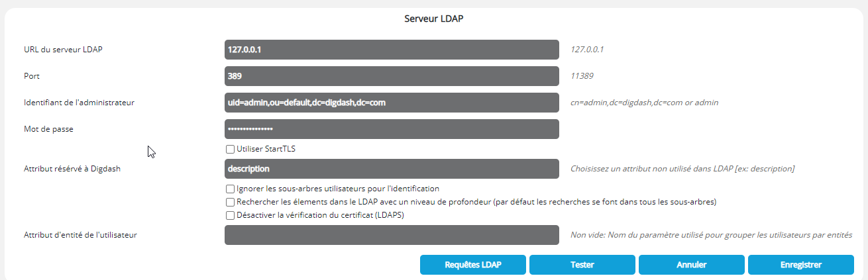Toggle Désactiver la vérification du certificat checkbox
868x280 pixels.
[231, 215]
